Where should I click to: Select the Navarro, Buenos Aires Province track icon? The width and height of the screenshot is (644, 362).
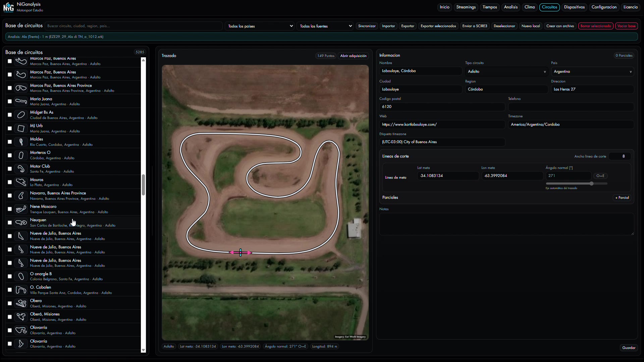[x=21, y=195]
